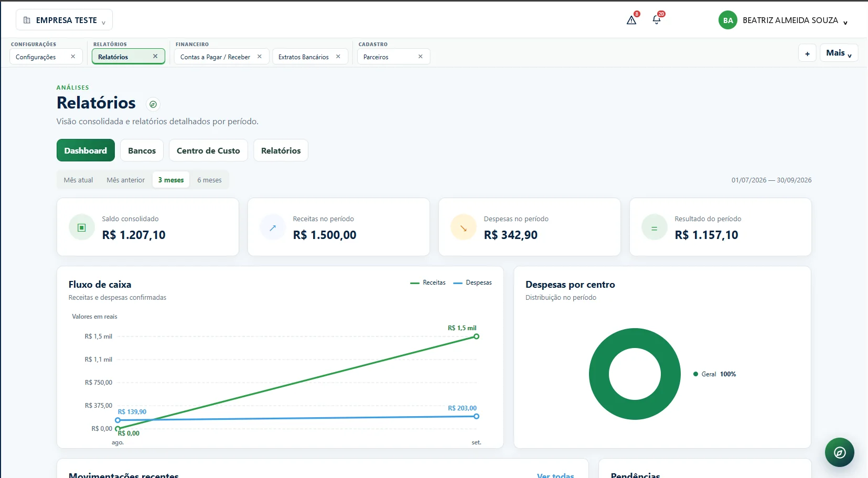The width and height of the screenshot is (868, 478).
Task: Select the Mês anterior period
Action: (126, 180)
